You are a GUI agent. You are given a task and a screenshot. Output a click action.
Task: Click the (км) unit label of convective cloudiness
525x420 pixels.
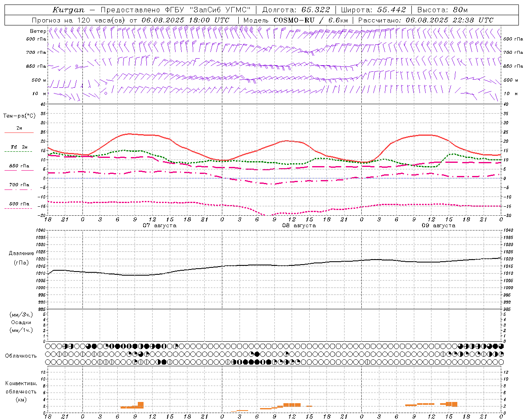coord(21,399)
